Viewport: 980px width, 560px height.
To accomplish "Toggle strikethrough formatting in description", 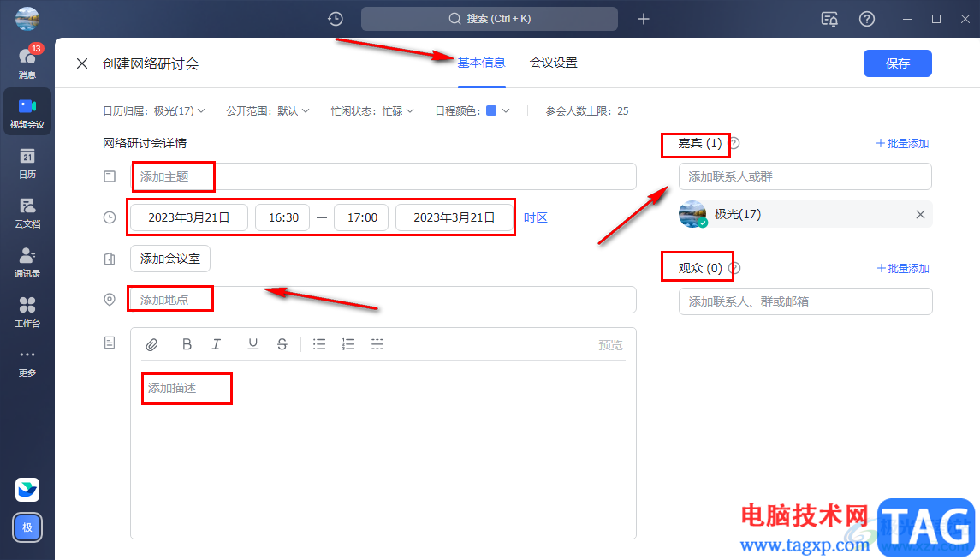I will pos(282,344).
